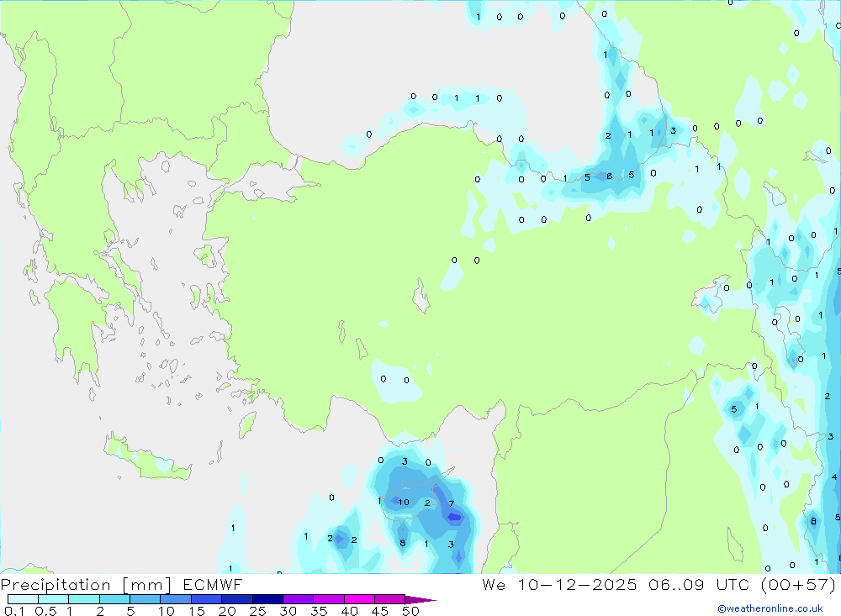Click the '15' legend scale label

(197, 611)
